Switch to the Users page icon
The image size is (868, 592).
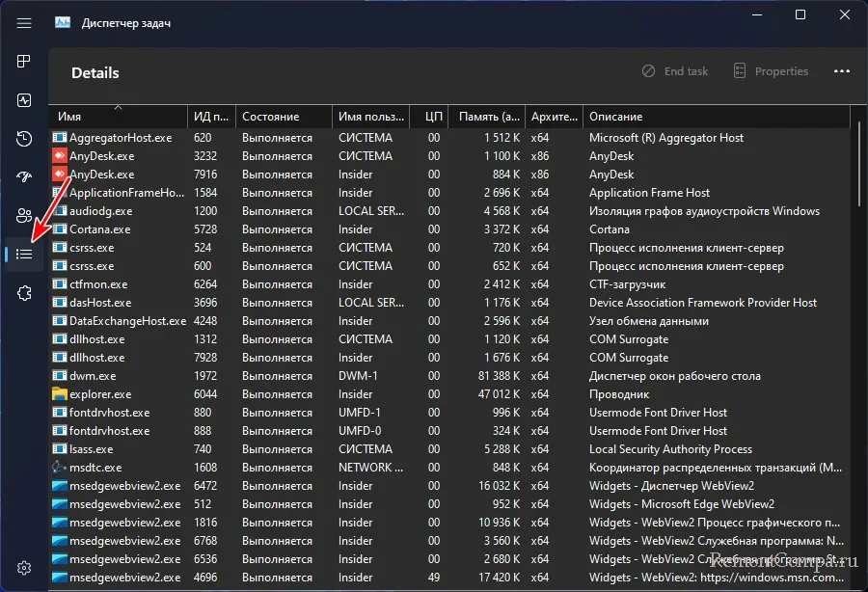tap(24, 215)
